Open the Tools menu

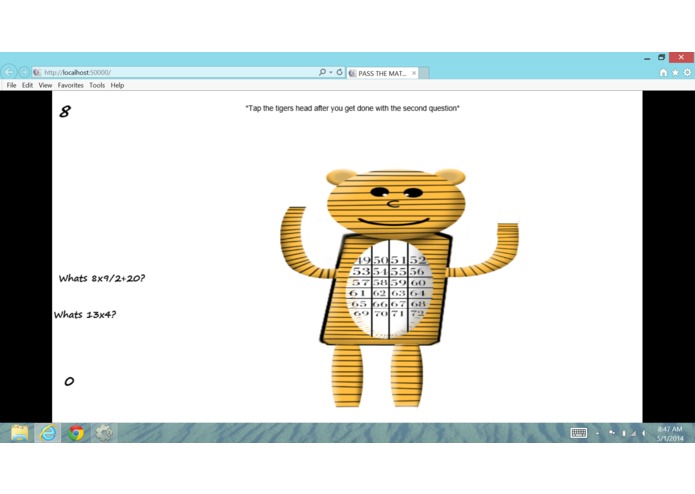pyautogui.click(x=97, y=85)
